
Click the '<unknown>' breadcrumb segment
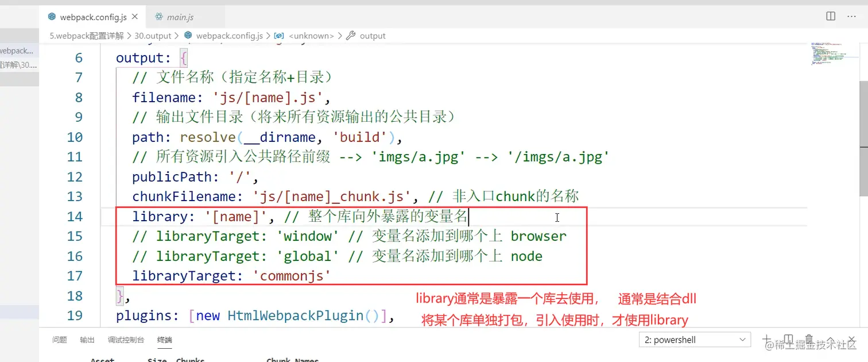coord(312,36)
